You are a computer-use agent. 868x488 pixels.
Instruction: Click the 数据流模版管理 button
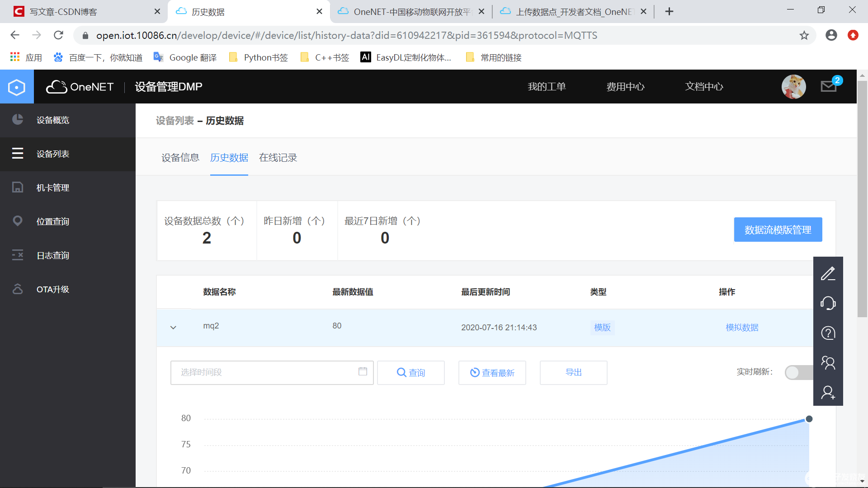point(778,230)
